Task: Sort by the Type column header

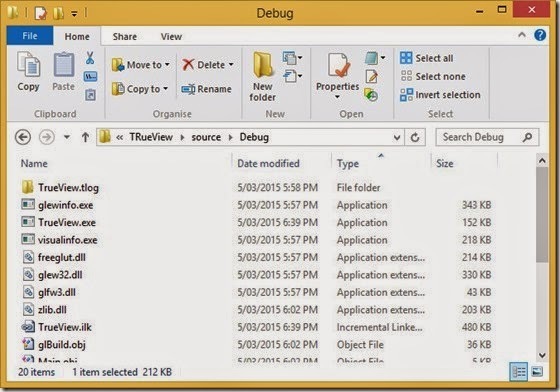Action: pos(381,164)
